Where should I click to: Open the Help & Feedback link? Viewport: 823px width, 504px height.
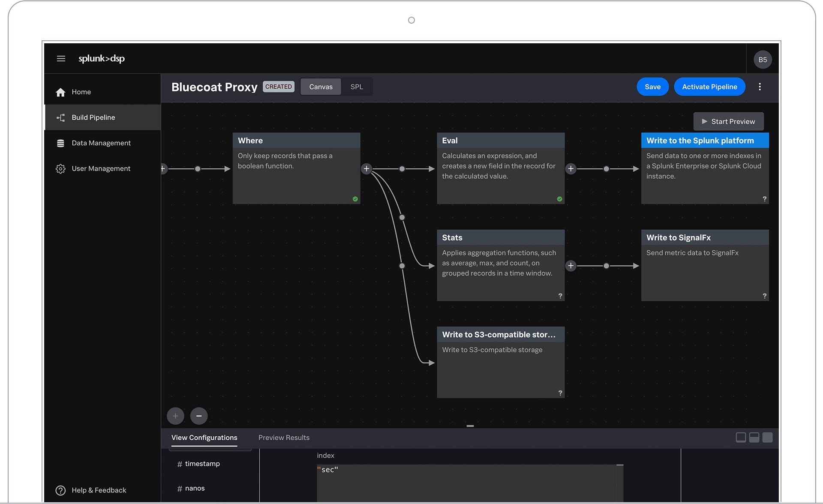click(99, 490)
